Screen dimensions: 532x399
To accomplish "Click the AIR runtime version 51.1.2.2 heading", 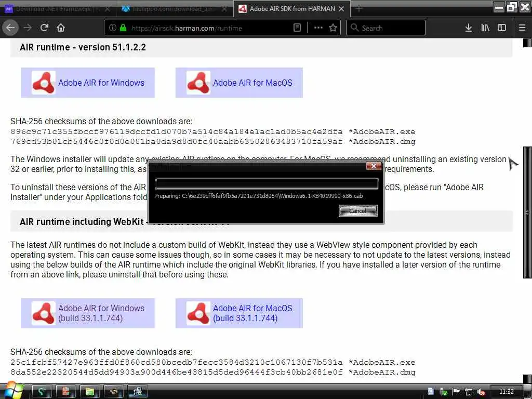I will (x=83, y=47).
